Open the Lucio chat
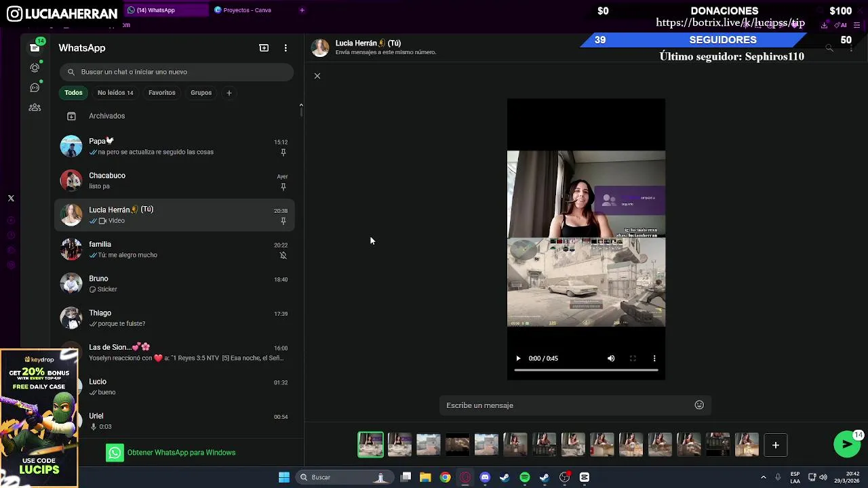Image resolution: width=868 pixels, height=488 pixels. 174,386
